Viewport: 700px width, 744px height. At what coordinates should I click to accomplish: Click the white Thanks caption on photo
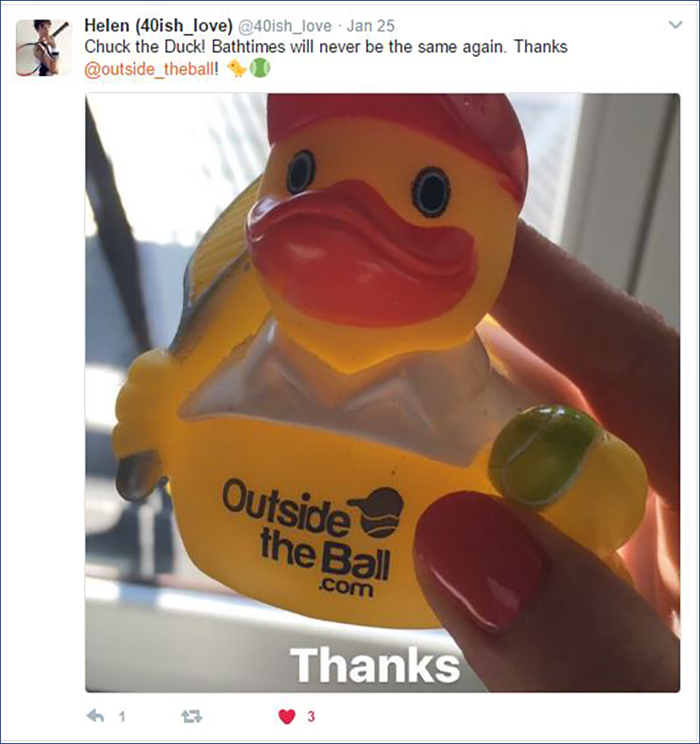374,664
